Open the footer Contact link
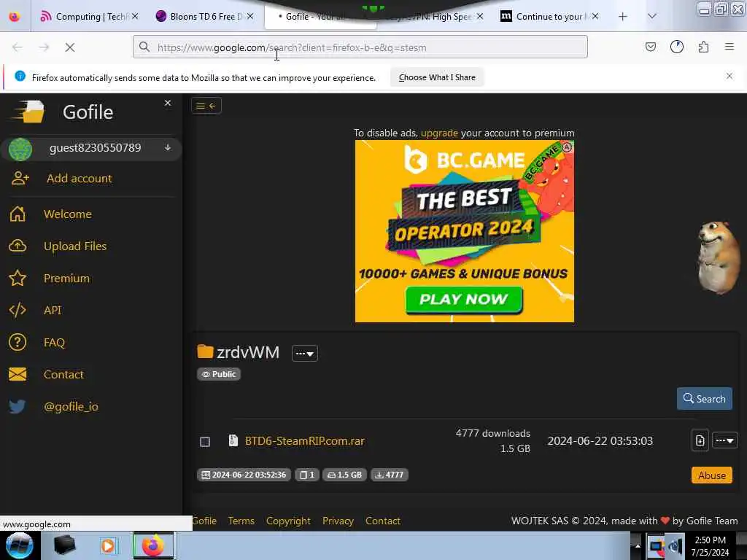Screen dimensions: 747x560 point(382,521)
